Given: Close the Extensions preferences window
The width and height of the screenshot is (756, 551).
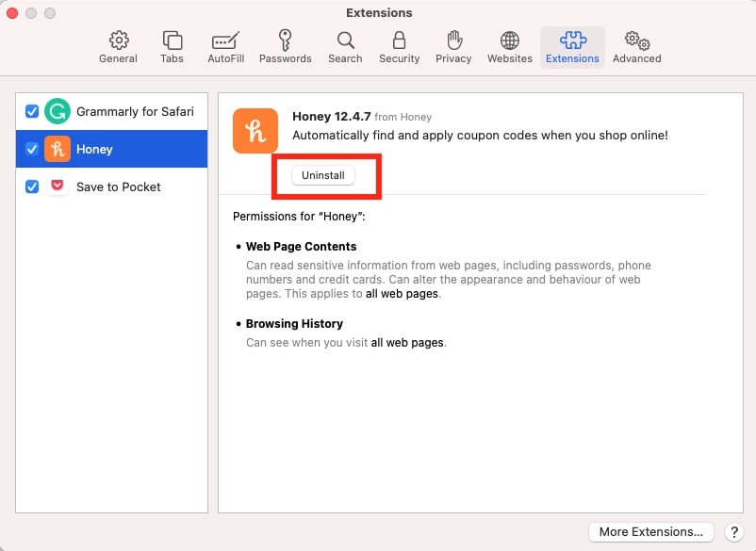Looking at the screenshot, I should click(x=12, y=13).
